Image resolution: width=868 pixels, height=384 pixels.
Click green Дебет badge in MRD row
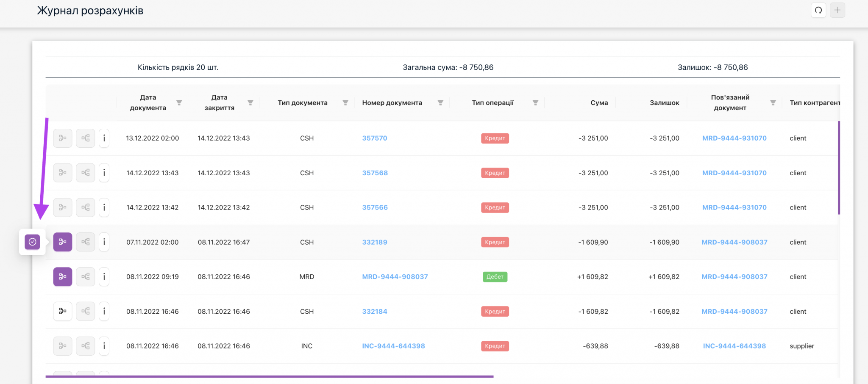pos(495,276)
